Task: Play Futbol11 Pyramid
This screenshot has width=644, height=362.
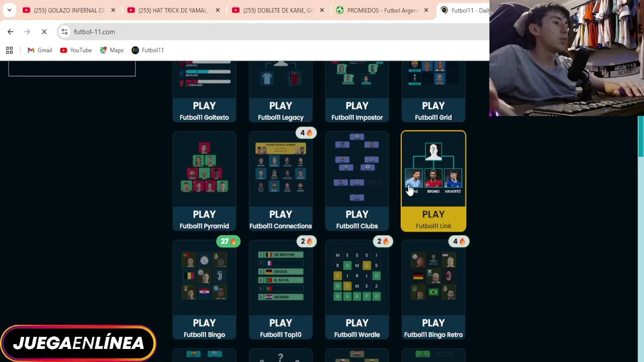Action: 204,220
